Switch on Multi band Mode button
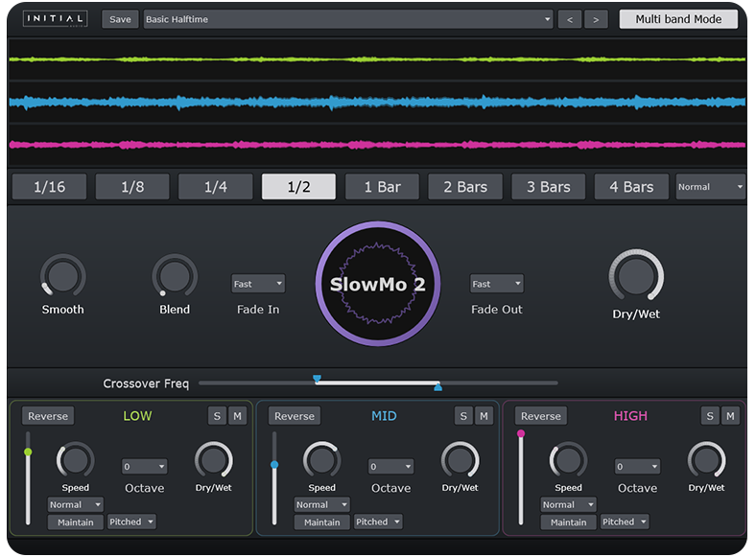 coord(678,19)
